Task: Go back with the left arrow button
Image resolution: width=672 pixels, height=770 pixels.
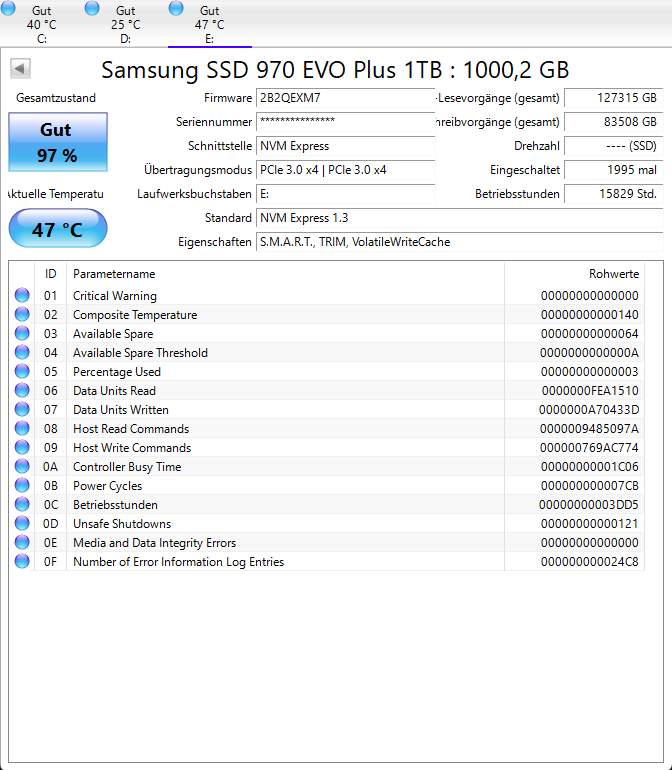Action: 20,68
